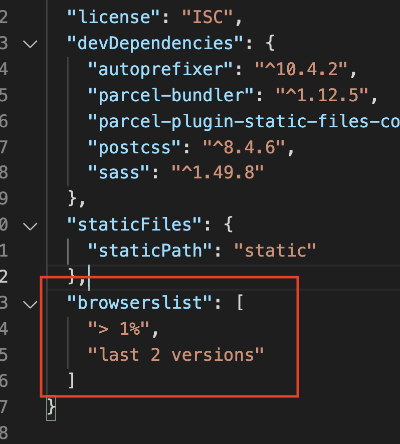Image resolution: width=400 pixels, height=444 pixels.
Task: Click the "static" path value
Action: tap(275, 250)
